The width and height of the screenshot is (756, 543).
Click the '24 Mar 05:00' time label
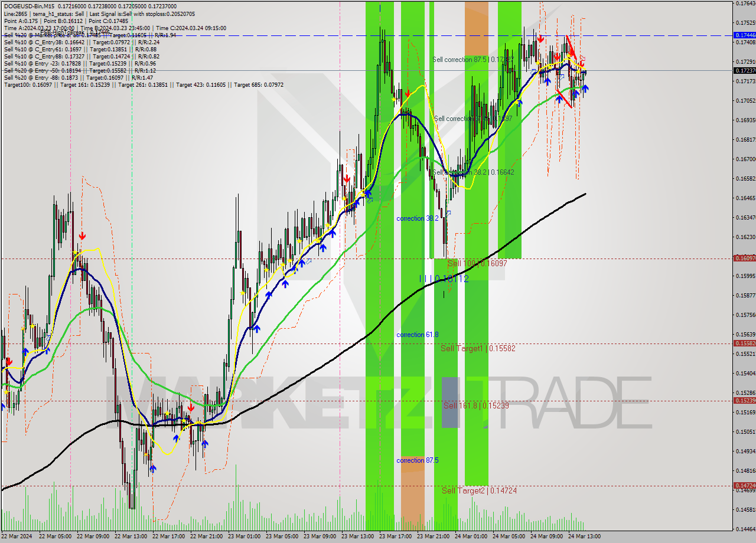(x=509, y=537)
